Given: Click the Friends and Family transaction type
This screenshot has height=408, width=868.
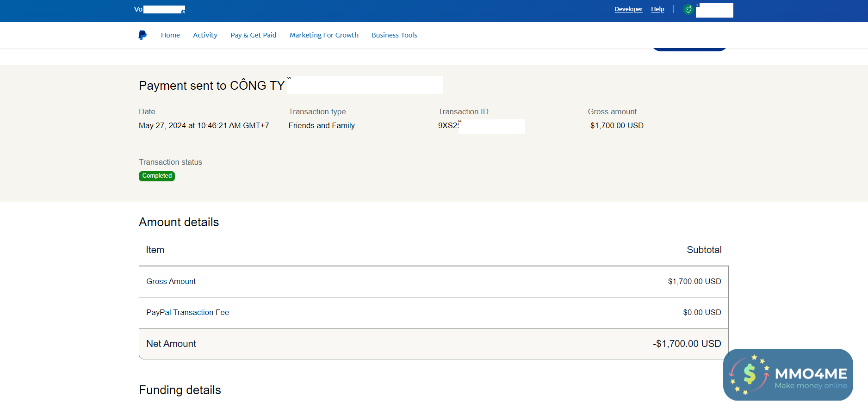Looking at the screenshot, I should tap(322, 125).
